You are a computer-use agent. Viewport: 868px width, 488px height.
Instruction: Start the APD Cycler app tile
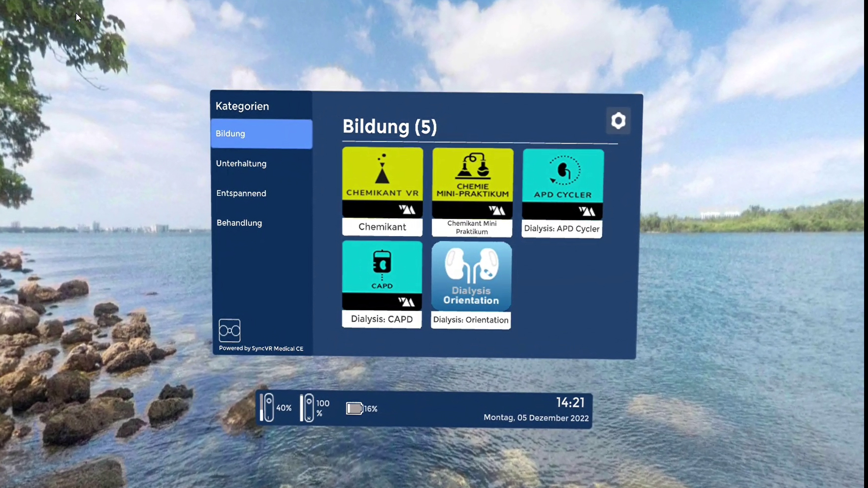tap(563, 184)
